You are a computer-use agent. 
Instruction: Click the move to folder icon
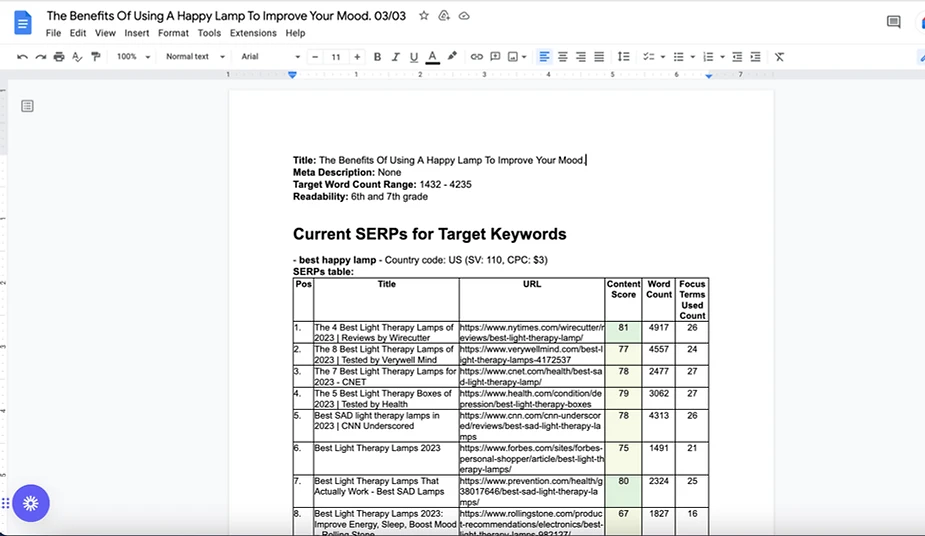coord(444,16)
